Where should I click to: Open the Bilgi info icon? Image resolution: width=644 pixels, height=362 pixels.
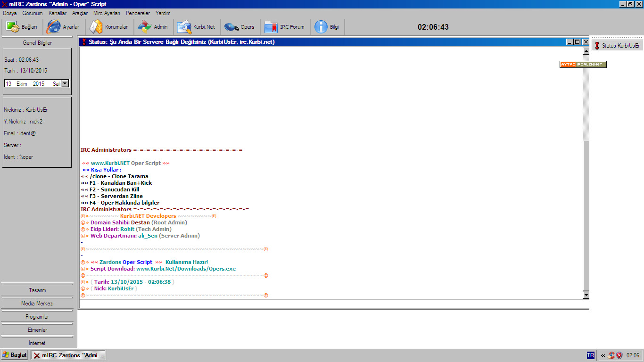click(327, 27)
